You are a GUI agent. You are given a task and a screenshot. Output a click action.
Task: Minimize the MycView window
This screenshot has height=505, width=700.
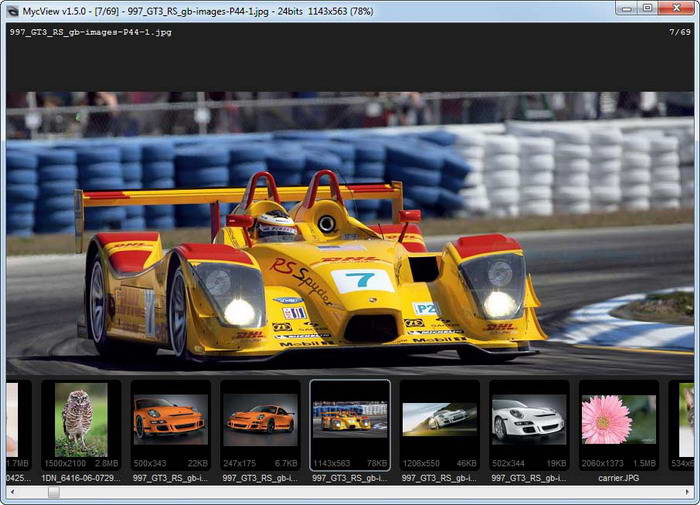point(624,8)
